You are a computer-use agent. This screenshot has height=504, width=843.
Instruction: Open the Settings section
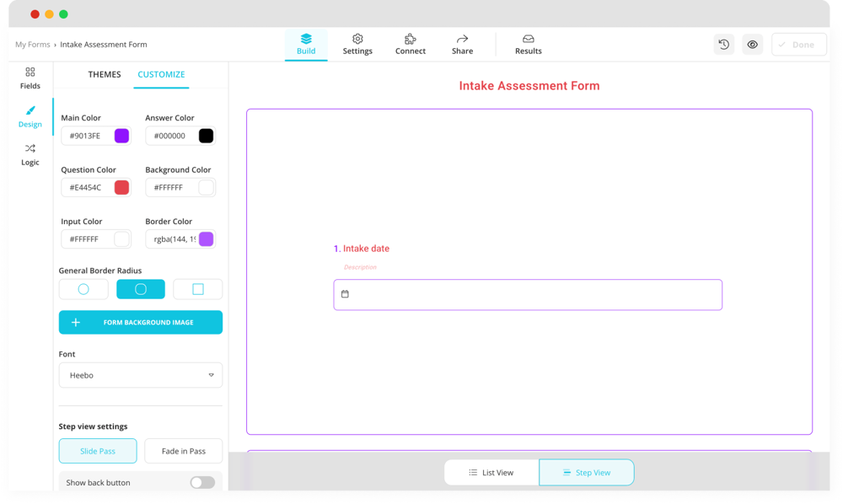[x=357, y=44]
